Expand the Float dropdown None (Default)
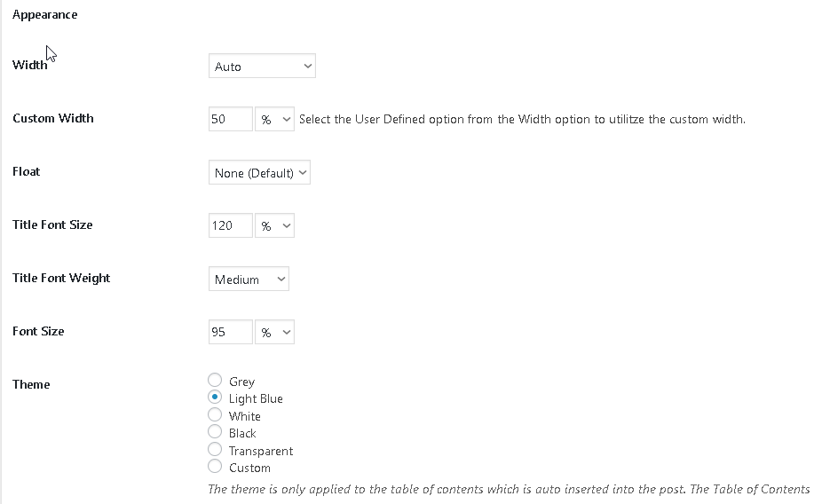 click(x=259, y=172)
